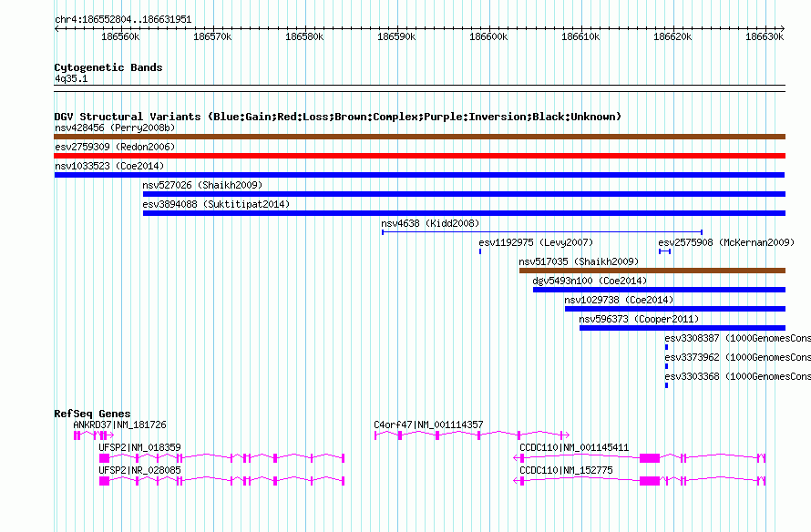
Task: Open the nsv517035 (Shaikh2009) label
Action: click(579, 261)
